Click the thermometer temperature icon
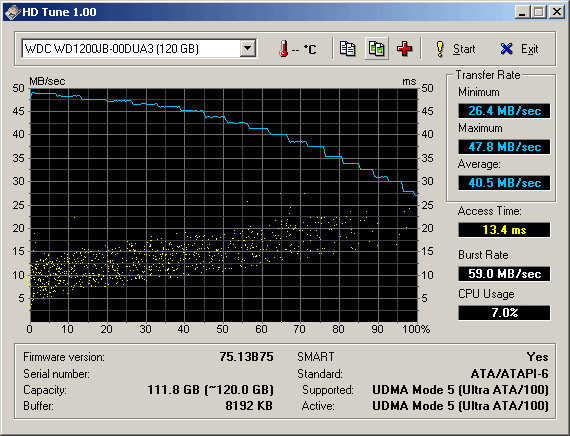The height and width of the screenshot is (436, 570). (x=284, y=49)
